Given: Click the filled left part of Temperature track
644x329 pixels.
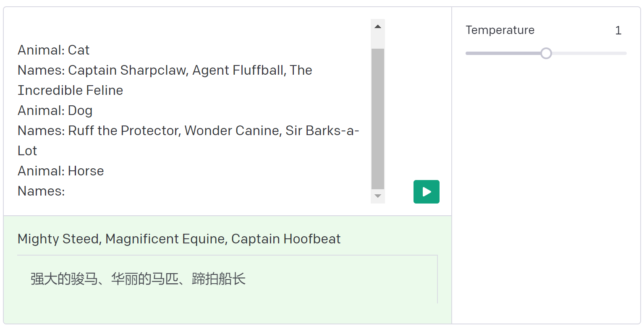Looking at the screenshot, I should (x=503, y=53).
